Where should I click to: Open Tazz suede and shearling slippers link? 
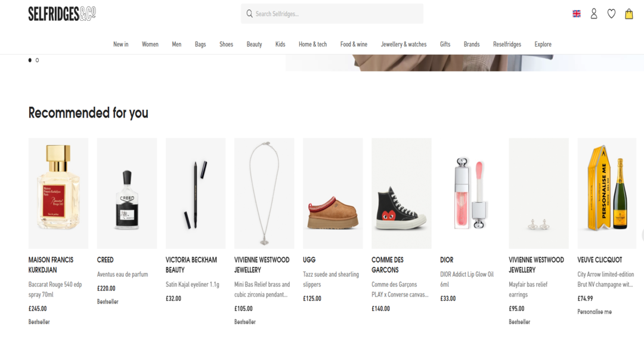pos(331,279)
